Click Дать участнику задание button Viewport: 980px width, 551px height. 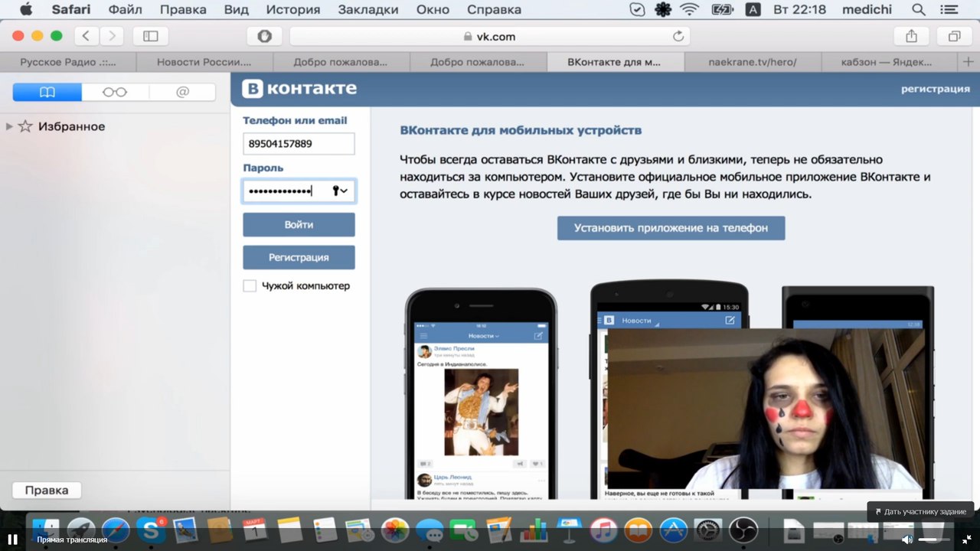tap(920, 511)
